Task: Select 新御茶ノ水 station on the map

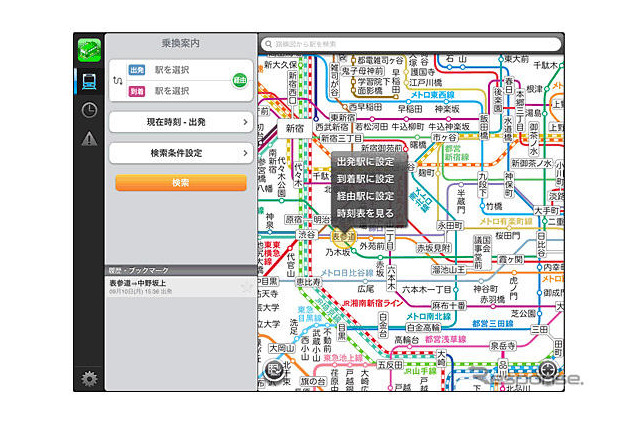Action: pos(531,163)
